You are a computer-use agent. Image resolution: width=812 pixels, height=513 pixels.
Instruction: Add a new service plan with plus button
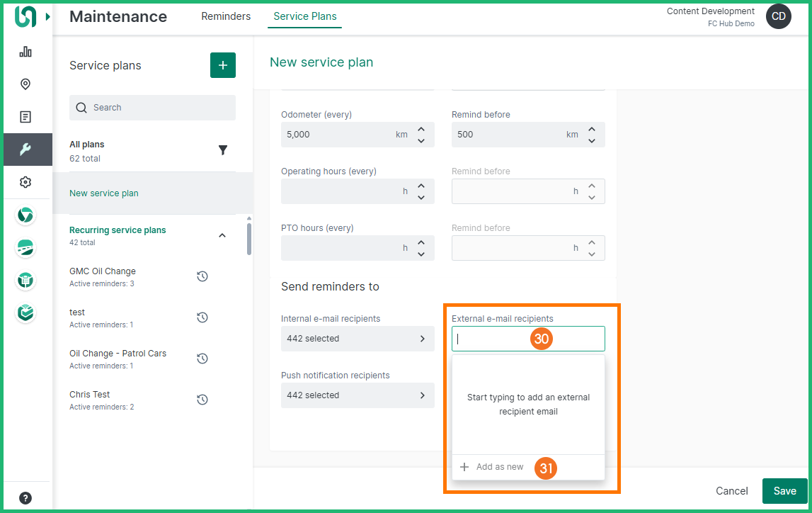(x=223, y=65)
